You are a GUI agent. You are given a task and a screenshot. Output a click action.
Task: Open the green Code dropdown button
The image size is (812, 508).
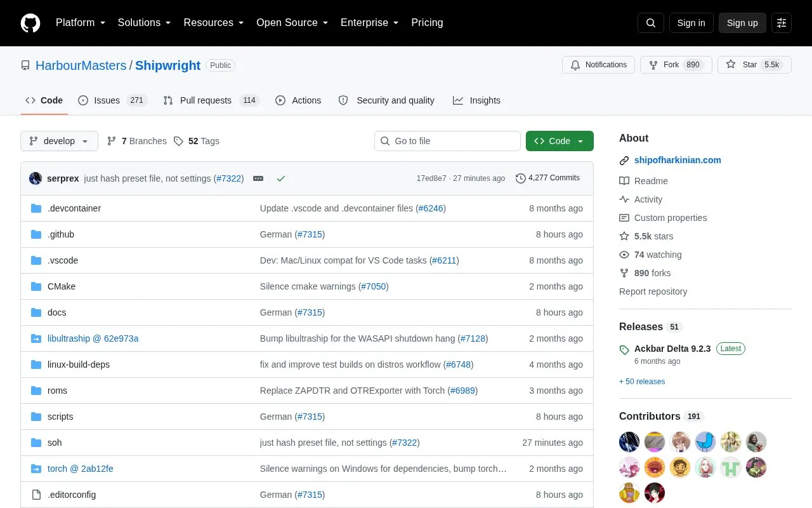tap(560, 141)
